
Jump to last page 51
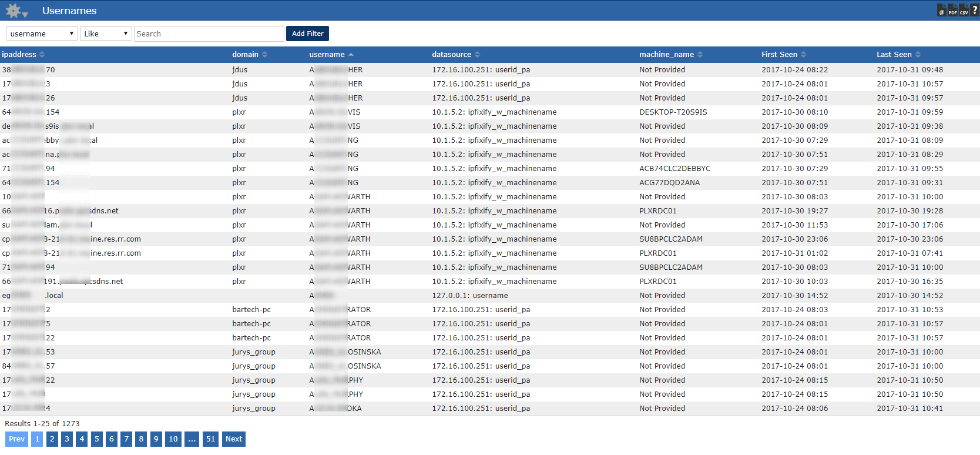point(211,439)
